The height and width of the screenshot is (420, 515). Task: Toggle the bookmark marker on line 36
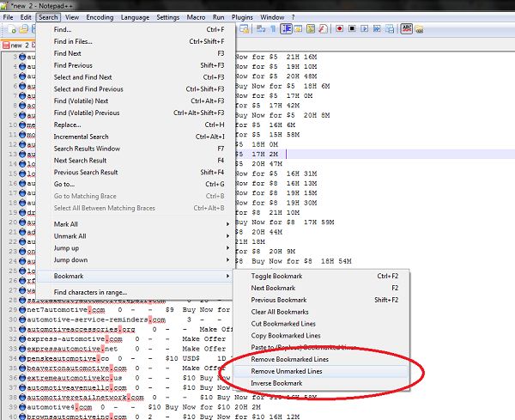(22, 378)
